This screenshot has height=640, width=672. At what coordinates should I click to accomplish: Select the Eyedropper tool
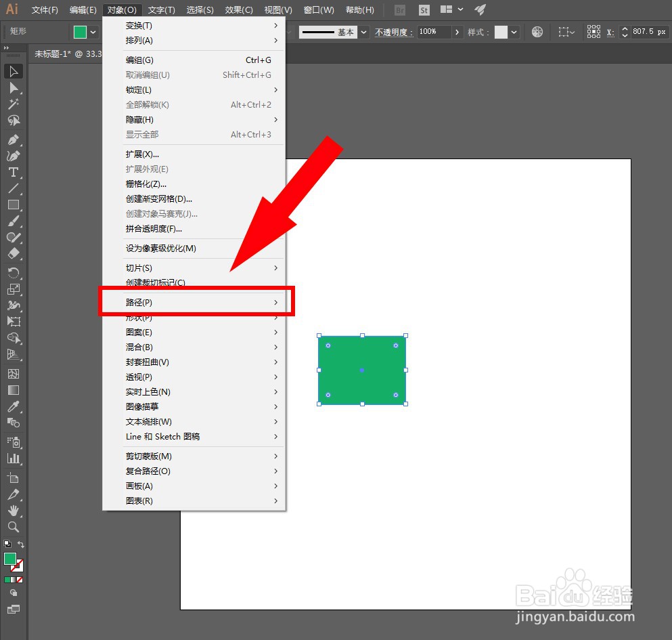coord(14,406)
